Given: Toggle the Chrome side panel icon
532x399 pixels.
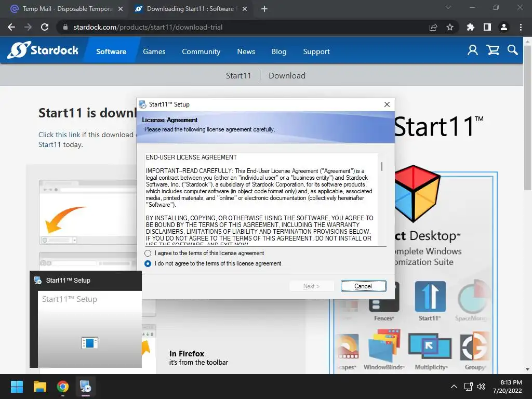Looking at the screenshot, I should coord(487,27).
